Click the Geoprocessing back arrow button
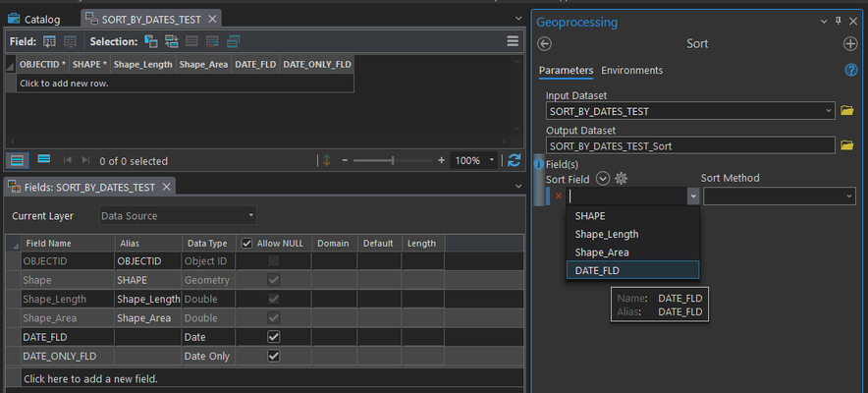The width and height of the screenshot is (868, 393). pos(545,44)
